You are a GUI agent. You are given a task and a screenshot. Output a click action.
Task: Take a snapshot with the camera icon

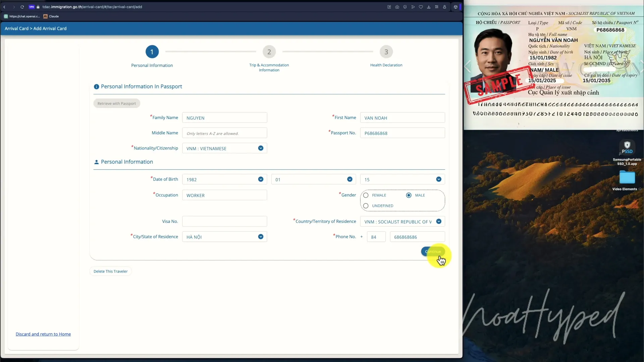(x=397, y=7)
